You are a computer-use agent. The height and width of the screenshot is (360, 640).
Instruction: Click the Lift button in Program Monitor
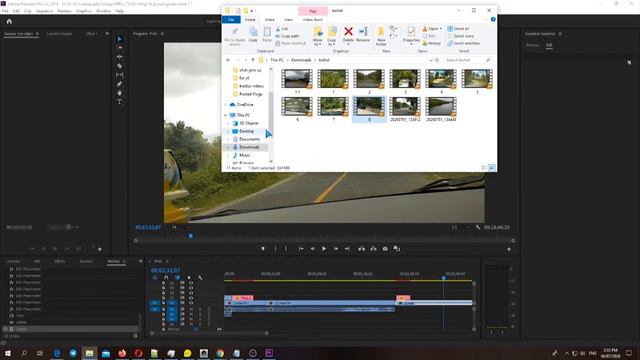(361, 249)
